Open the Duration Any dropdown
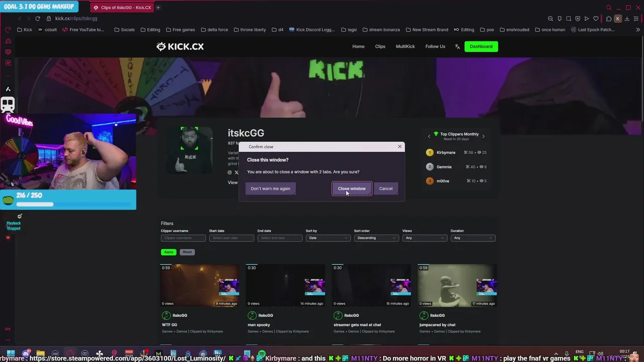This screenshot has height=362, width=644. click(473, 238)
